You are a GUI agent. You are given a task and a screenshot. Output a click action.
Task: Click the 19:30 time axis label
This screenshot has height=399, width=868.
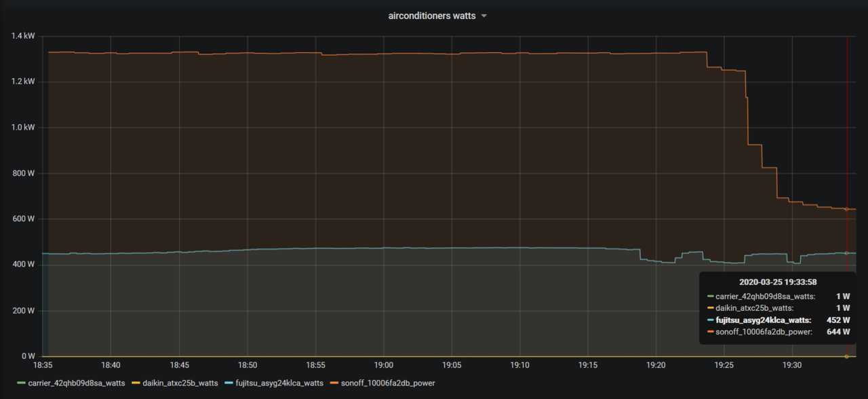(792, 365)
